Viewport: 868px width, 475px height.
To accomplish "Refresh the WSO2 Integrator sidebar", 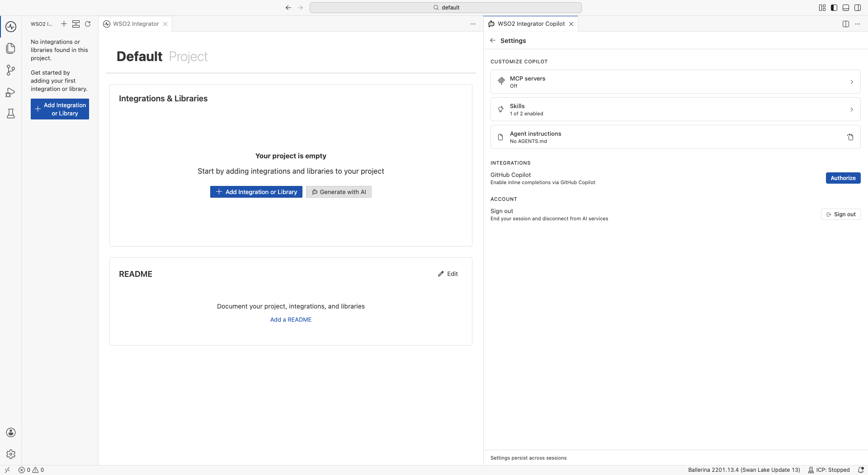I will (88, 24).
